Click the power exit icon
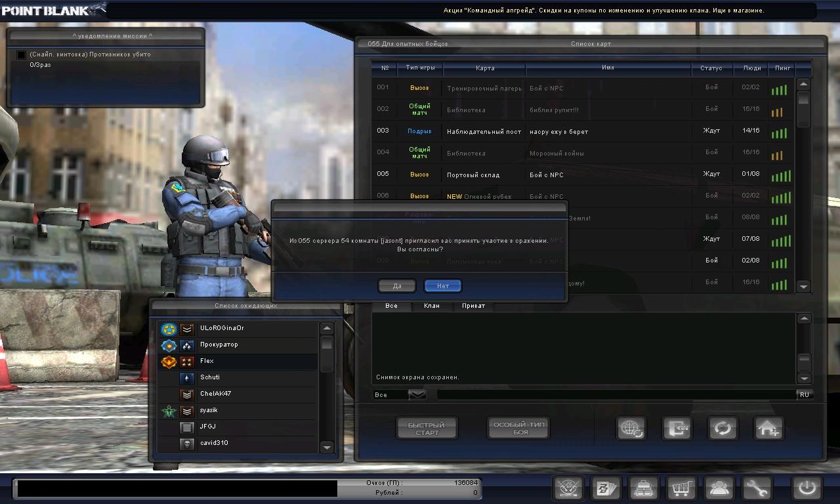 pyautogui.click(x=807, y=488)
